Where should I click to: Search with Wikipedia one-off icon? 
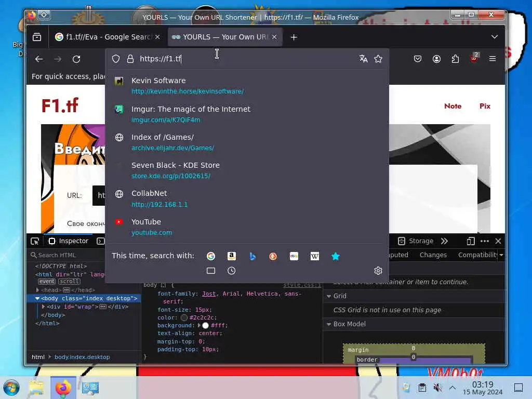click(x=314, y=256)
